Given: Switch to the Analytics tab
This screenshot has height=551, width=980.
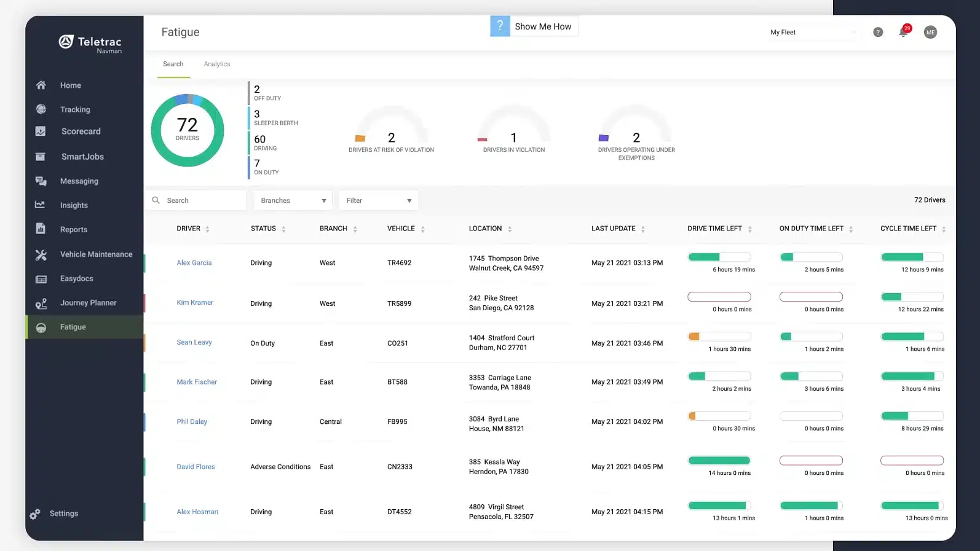Looking at the screenshot, I should point(217,64).
